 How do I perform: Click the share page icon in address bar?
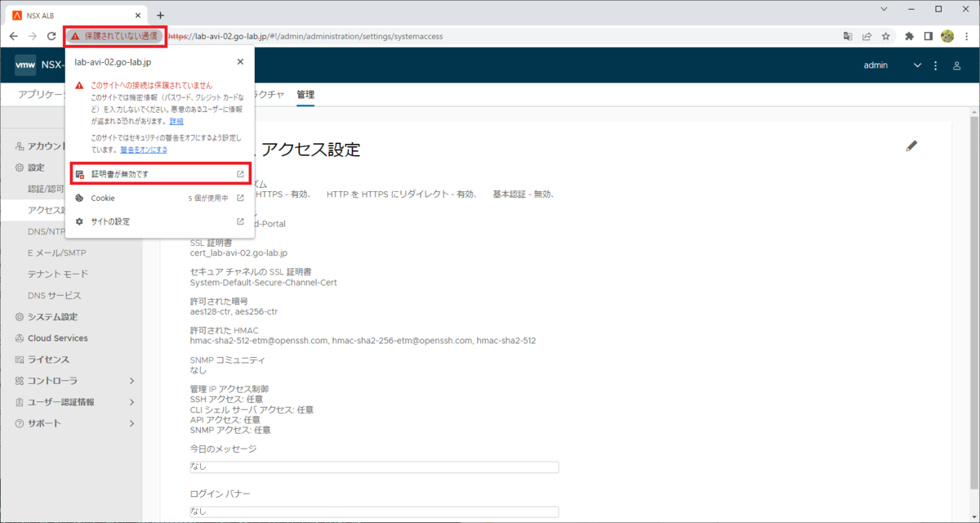tap(866, 36)
